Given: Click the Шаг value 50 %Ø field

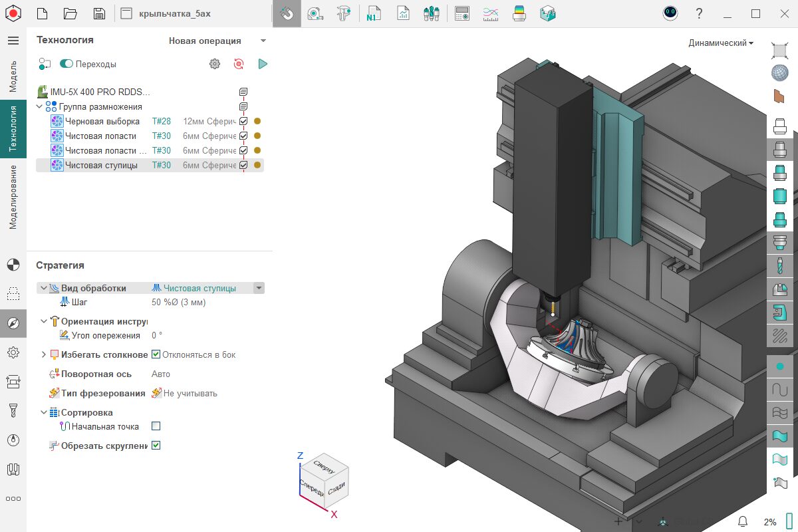Looking at the screenshot, I should (179, 302).
